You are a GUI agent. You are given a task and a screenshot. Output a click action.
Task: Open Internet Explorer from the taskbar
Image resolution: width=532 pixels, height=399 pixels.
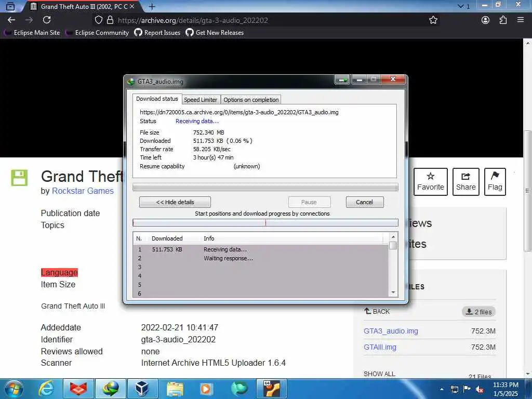[46, 389]
